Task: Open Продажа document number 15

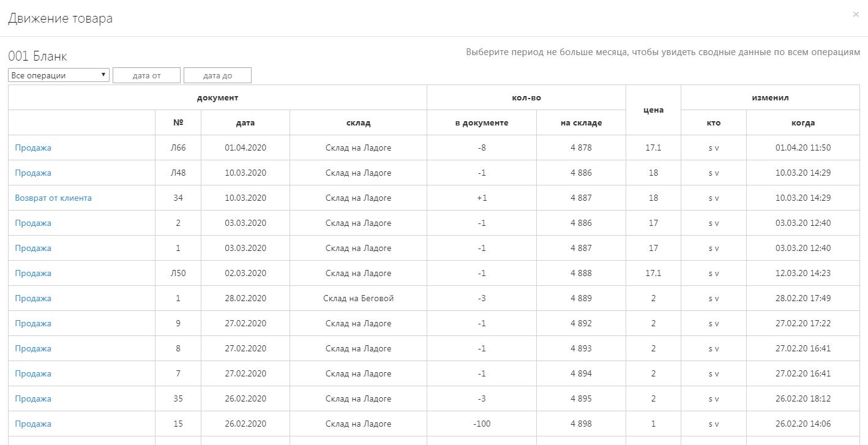Action: (x=33, y=424)
